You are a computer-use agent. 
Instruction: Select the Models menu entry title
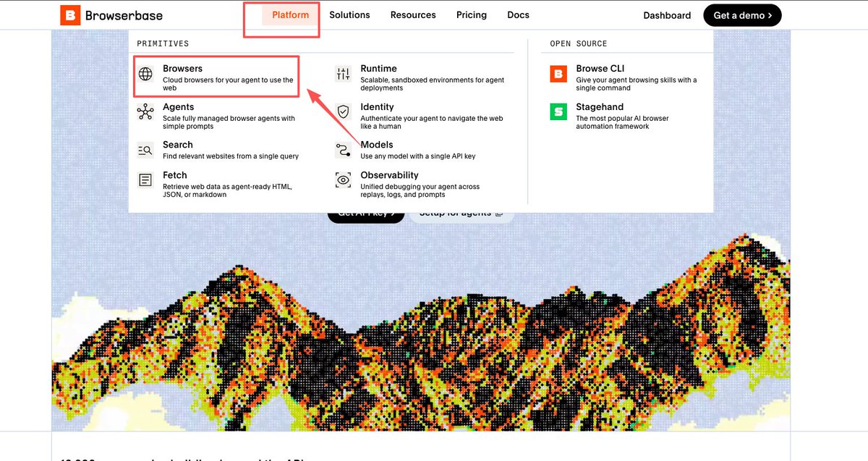tap(377, 145)
